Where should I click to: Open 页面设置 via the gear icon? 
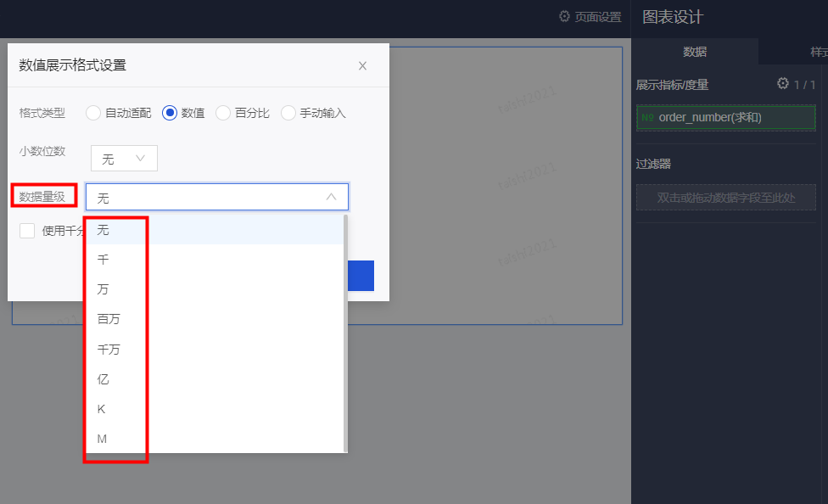[565, 17]
